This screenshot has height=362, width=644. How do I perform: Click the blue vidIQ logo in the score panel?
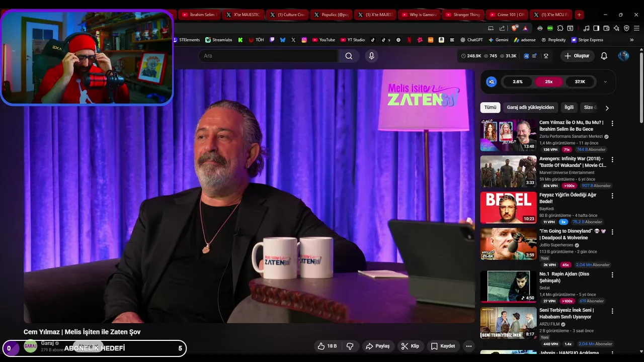click(492, 81)
